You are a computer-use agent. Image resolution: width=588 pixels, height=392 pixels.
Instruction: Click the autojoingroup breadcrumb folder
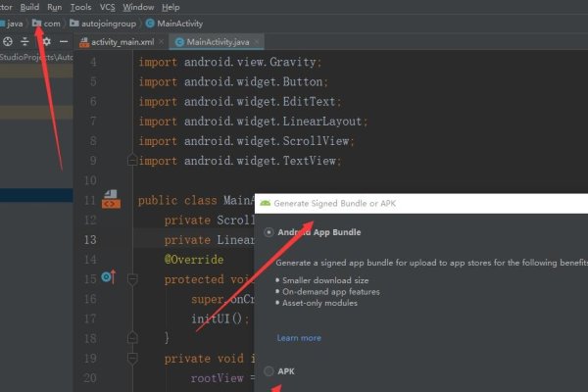click(x=102, y=23)
